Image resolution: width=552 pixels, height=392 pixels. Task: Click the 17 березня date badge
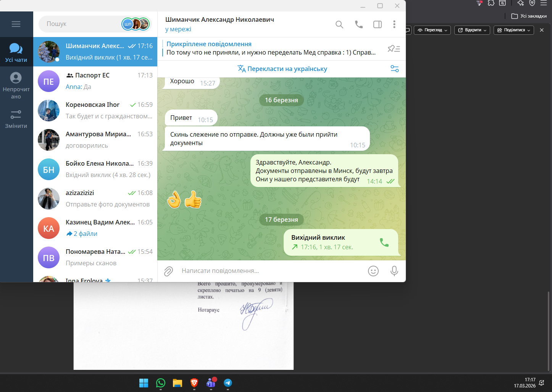click(x=281, y=219)
